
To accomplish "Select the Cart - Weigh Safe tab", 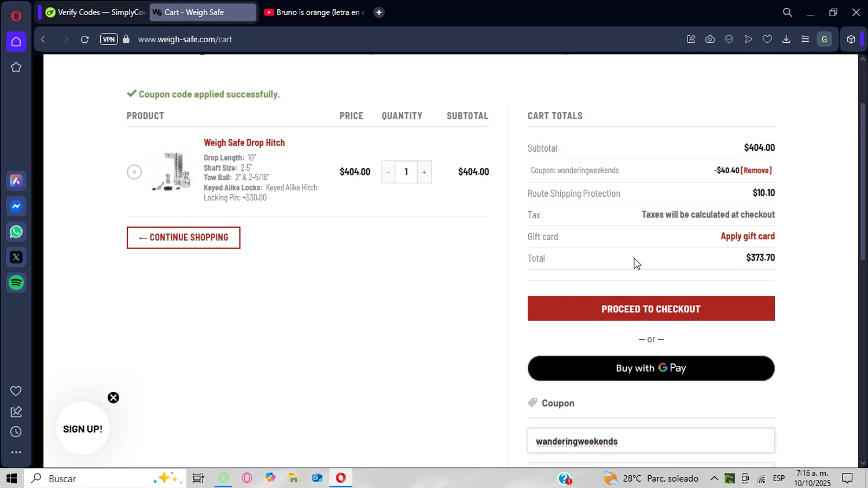I will 203,12.
